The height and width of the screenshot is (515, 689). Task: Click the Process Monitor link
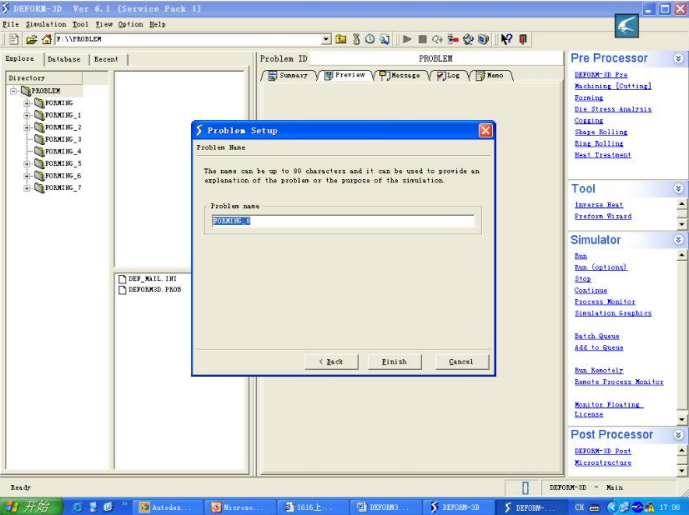pos(605,302)
